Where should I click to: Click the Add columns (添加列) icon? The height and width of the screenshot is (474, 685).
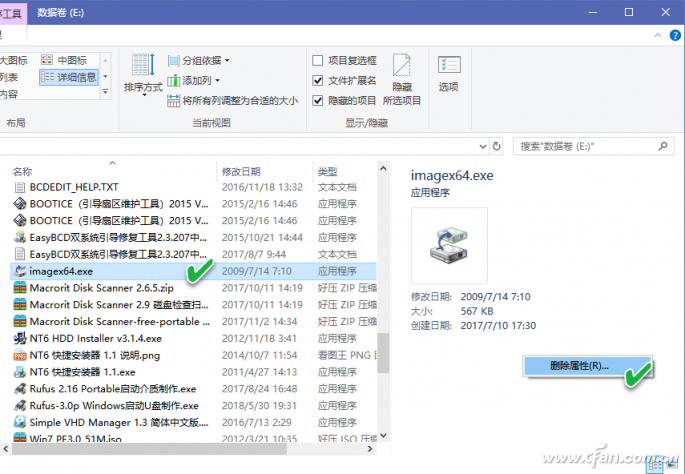173,80
